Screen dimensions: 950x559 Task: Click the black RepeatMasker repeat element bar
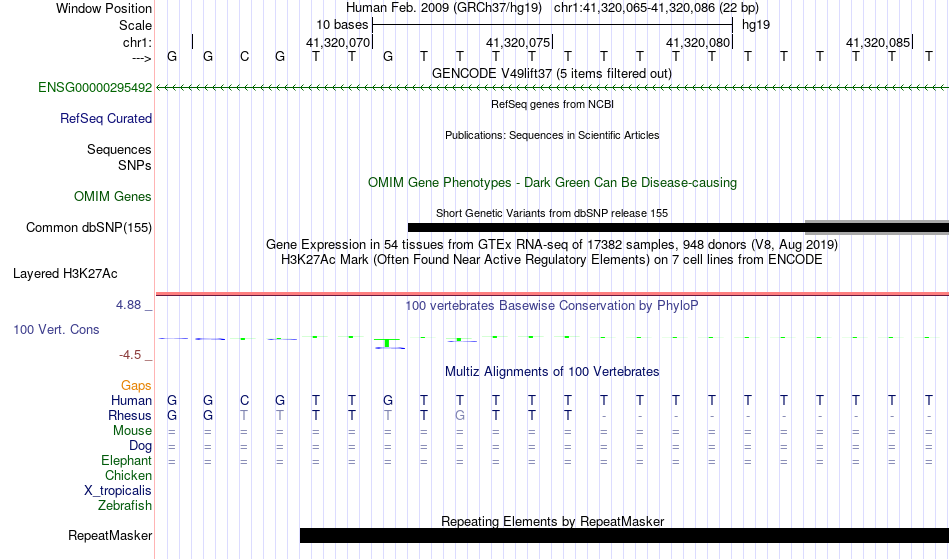pyautogui.click(x=624, y=535)
